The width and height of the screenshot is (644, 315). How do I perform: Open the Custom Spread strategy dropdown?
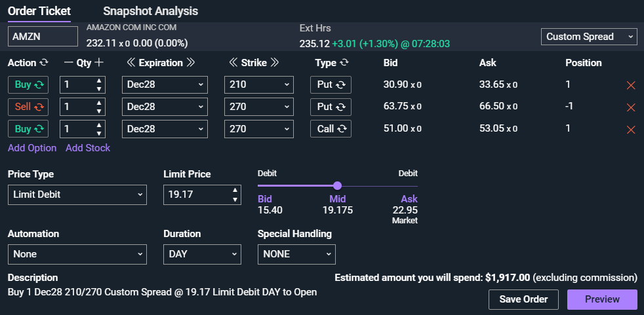[x=589, y=37]
